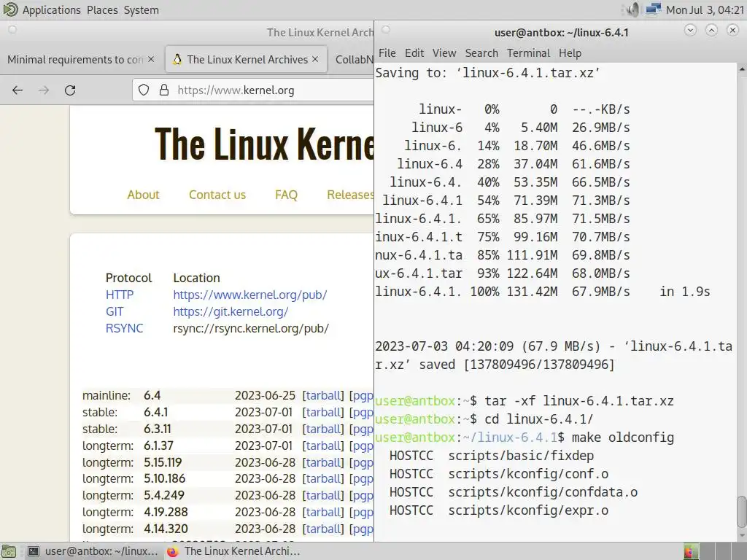Click pgp link for stable 6.4.1

point(363,412)
